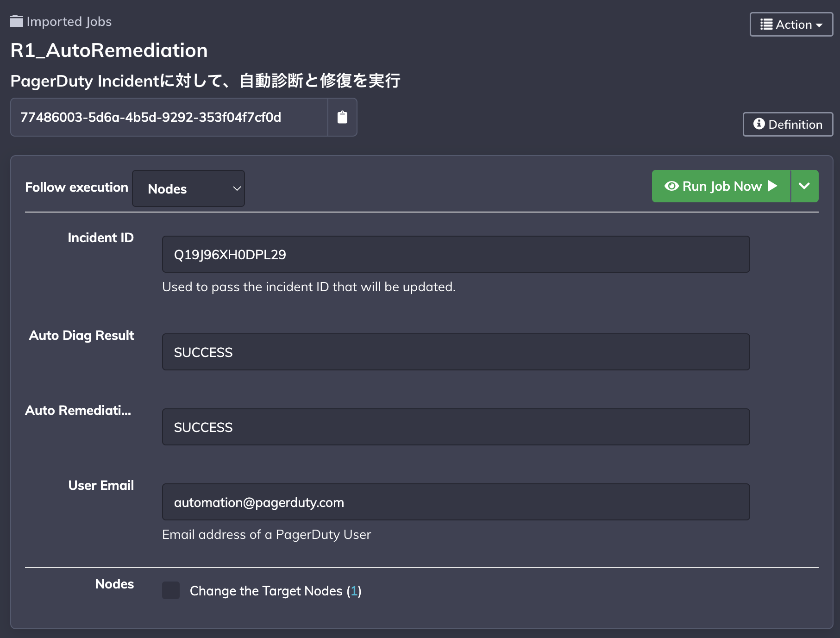The width and height of the screenshot is (840, 638).
Task: Select the job UUID text field
Action: coord(169,117)
